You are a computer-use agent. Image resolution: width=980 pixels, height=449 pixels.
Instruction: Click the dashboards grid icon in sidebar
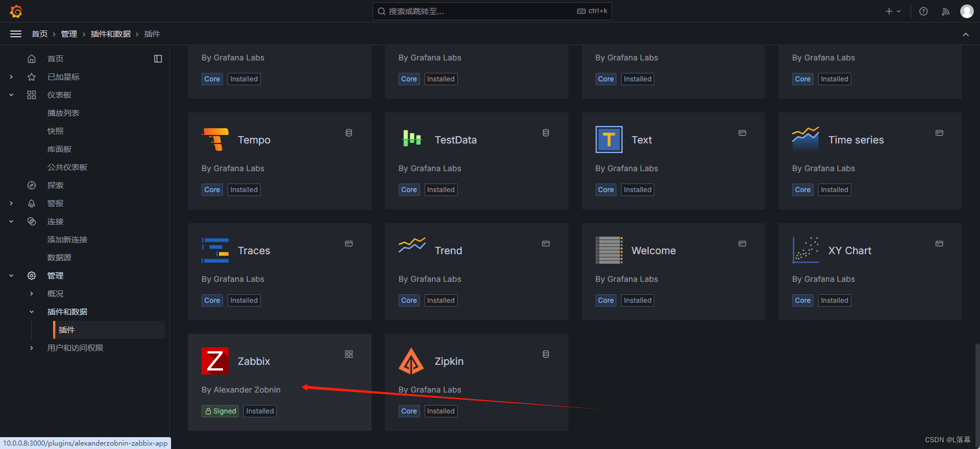(32, 95)
